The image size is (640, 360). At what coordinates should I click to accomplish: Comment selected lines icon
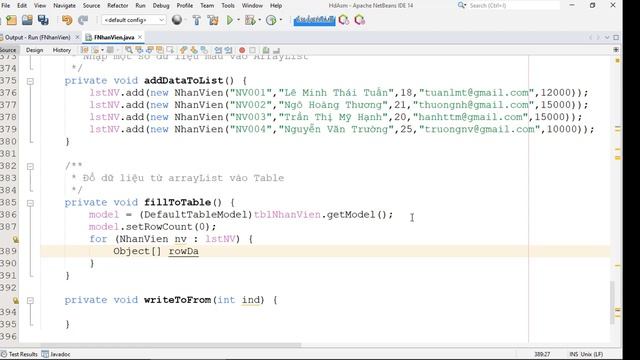point(266,50)
